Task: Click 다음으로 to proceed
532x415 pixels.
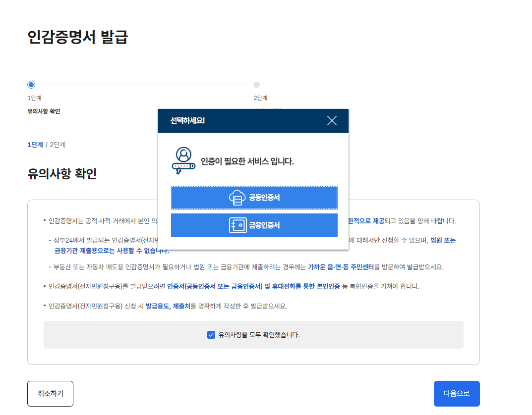Action: pyautogui.click(x=456, y=393)
